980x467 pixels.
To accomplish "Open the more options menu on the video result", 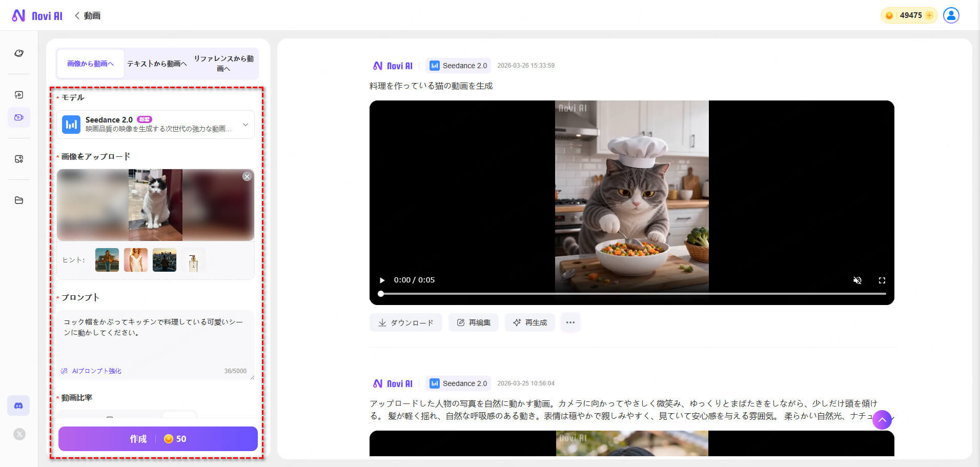I will click(570, 322).
